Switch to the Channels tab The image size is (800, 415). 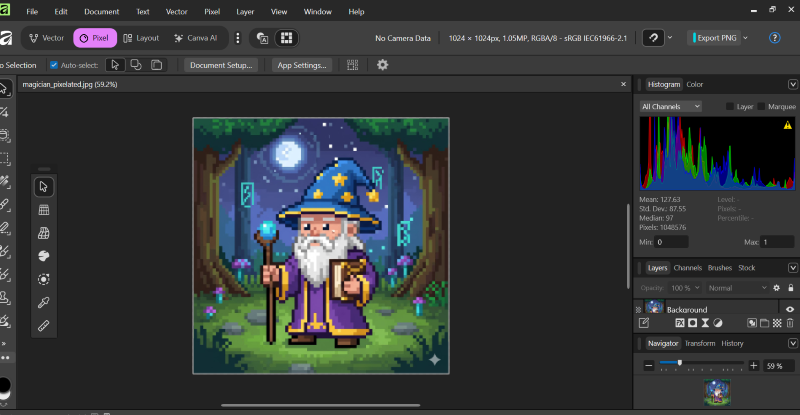coord(687,268)
